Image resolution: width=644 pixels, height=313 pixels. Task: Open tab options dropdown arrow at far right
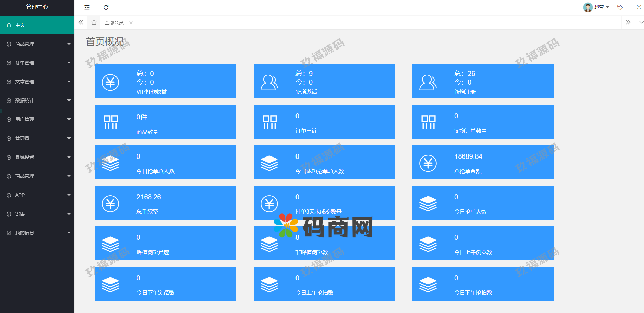(x=641, y=23)
